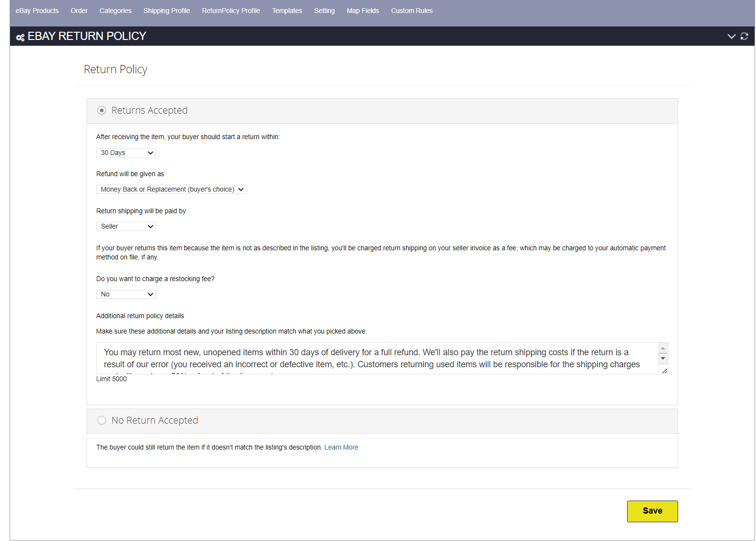Click the textarea scroll up arrow
Screen dimensions: 756x541
tap(663, 348)
